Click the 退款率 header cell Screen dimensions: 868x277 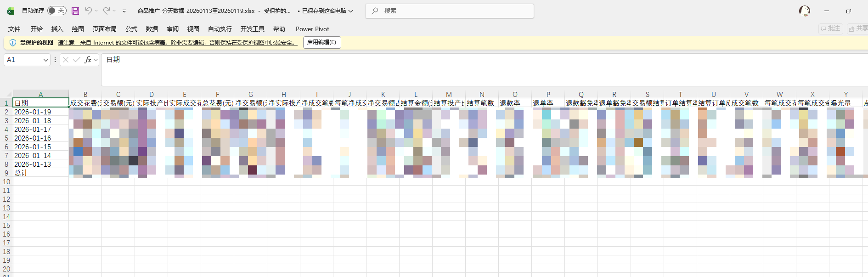click(515, 103)
